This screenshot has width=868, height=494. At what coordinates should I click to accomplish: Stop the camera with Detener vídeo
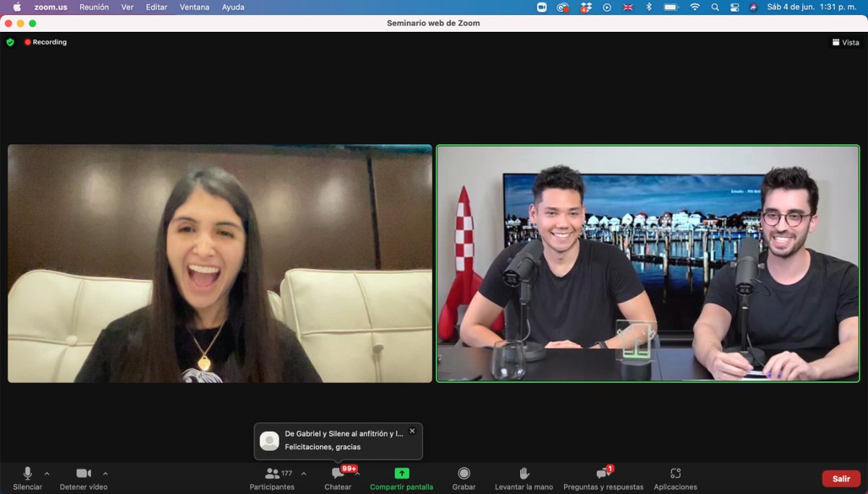[84, 478]
